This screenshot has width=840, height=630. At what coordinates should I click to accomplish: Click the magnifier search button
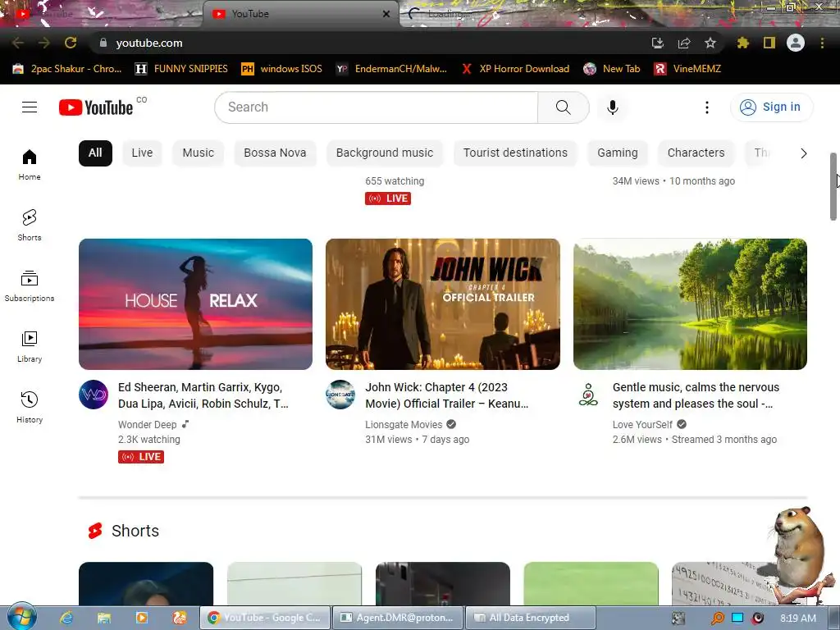[563, 107]
